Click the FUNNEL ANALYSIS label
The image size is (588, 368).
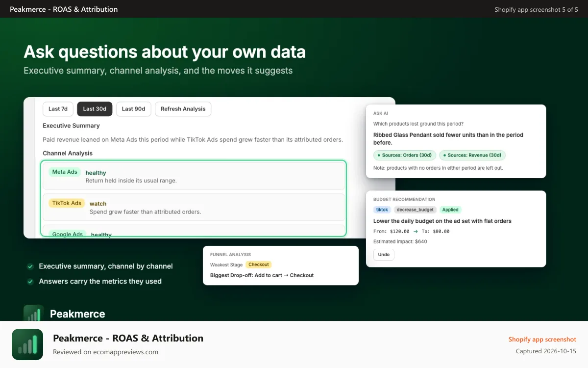click(230, 255)
